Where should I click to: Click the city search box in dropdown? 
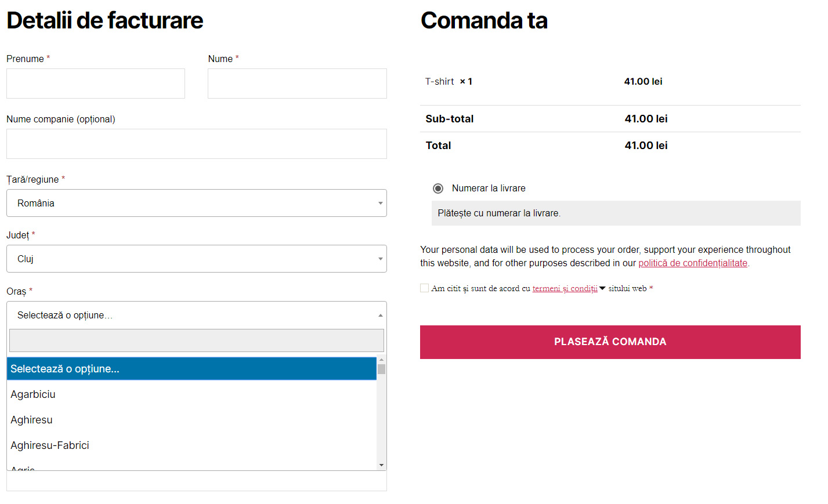click(x=196, y=340)
